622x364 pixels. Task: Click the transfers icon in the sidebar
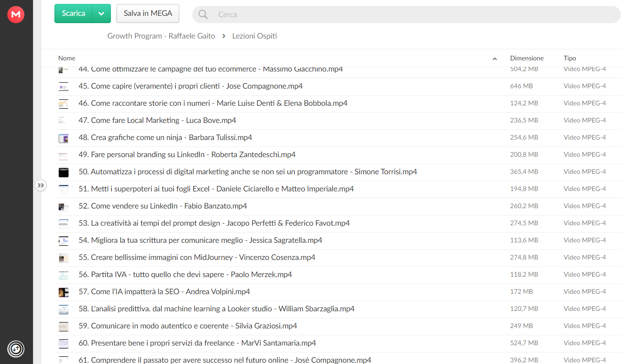tap(16, 349)
